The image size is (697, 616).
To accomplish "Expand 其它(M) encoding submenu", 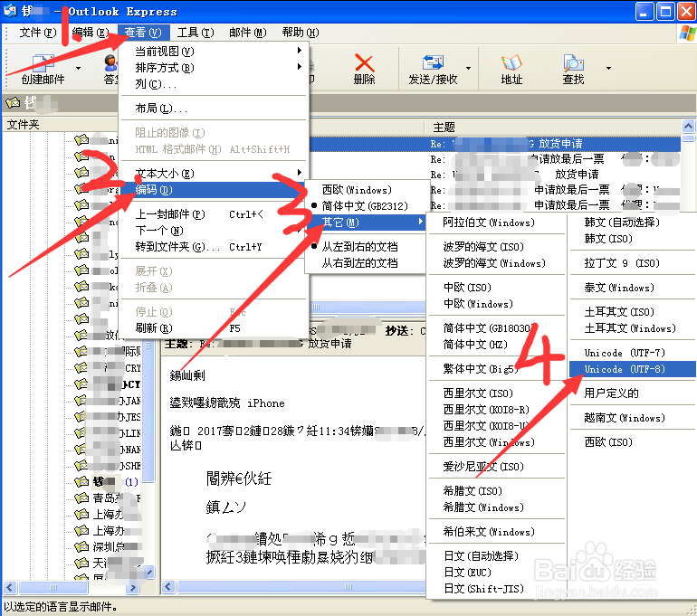I will tap(366, 223).
